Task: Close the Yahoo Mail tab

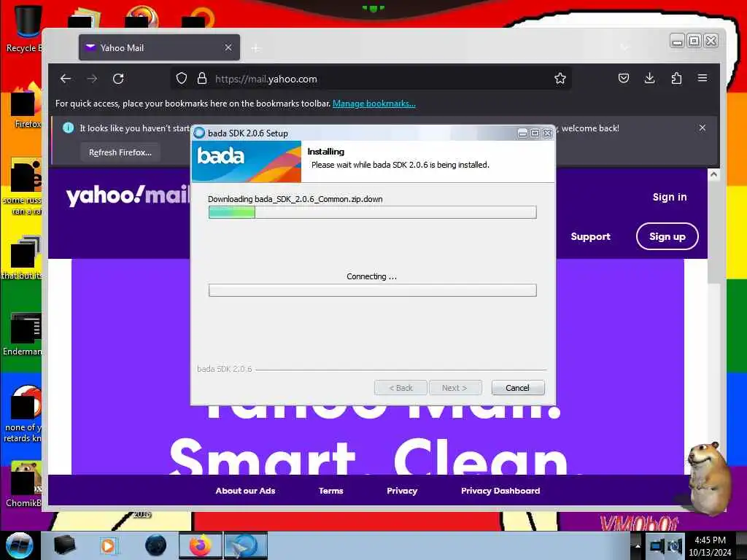Action: pos(228,47)
